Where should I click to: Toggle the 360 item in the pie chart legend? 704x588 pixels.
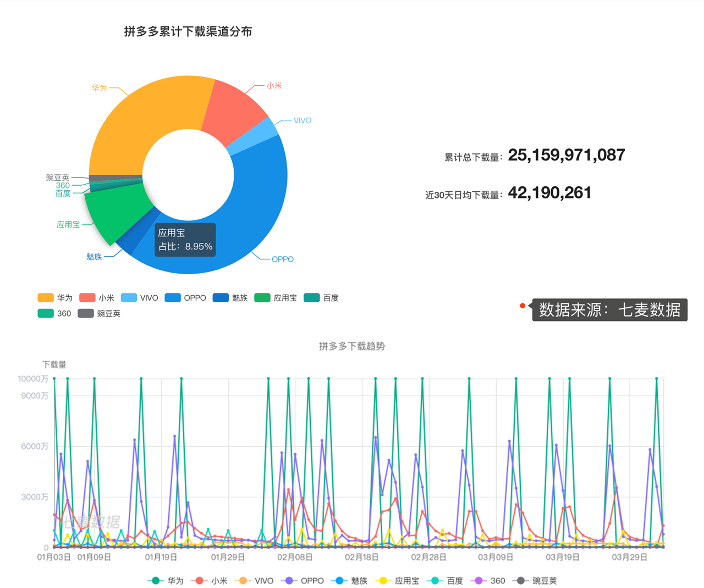tap(54, 313)
